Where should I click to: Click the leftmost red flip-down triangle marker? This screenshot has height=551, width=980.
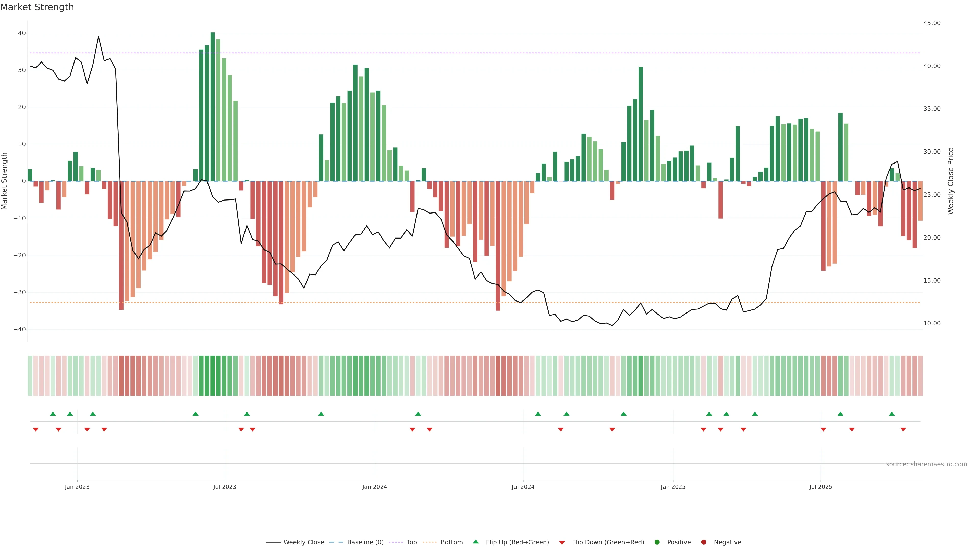36,429
